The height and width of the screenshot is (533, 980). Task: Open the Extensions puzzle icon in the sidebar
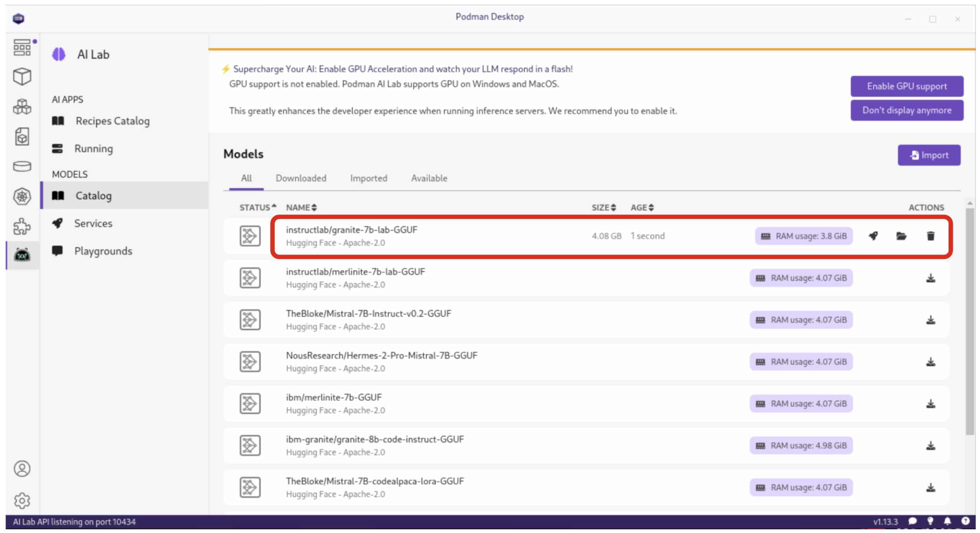tap(22, 226)
